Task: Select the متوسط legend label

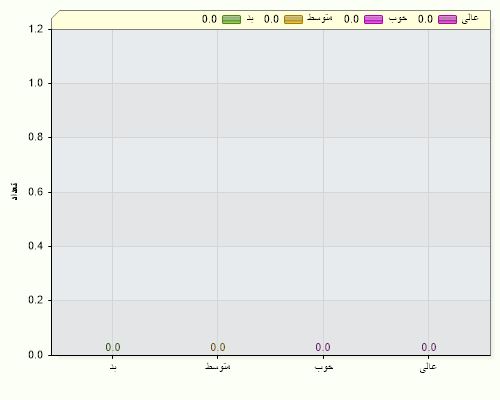Action: pos(320,18)
